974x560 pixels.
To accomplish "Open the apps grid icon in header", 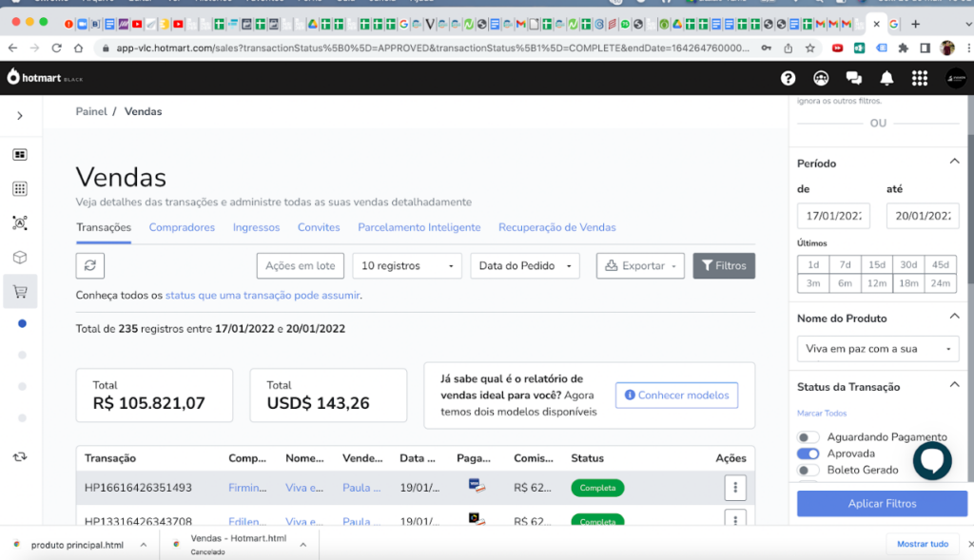I will point(919,78).
